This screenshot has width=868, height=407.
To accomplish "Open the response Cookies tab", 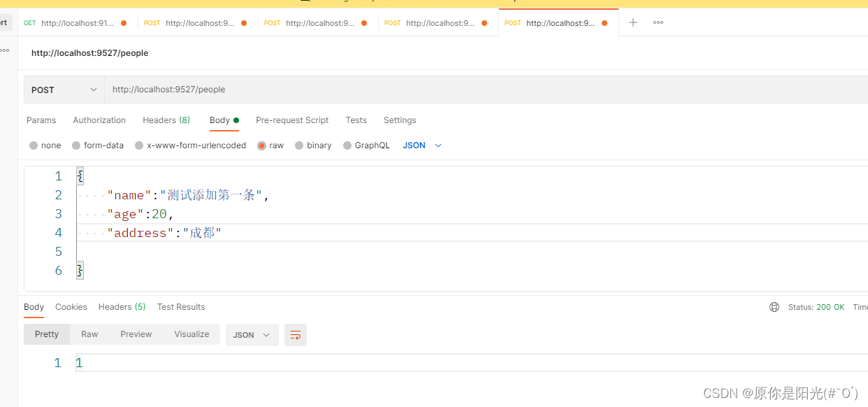I will pos(71,307).
